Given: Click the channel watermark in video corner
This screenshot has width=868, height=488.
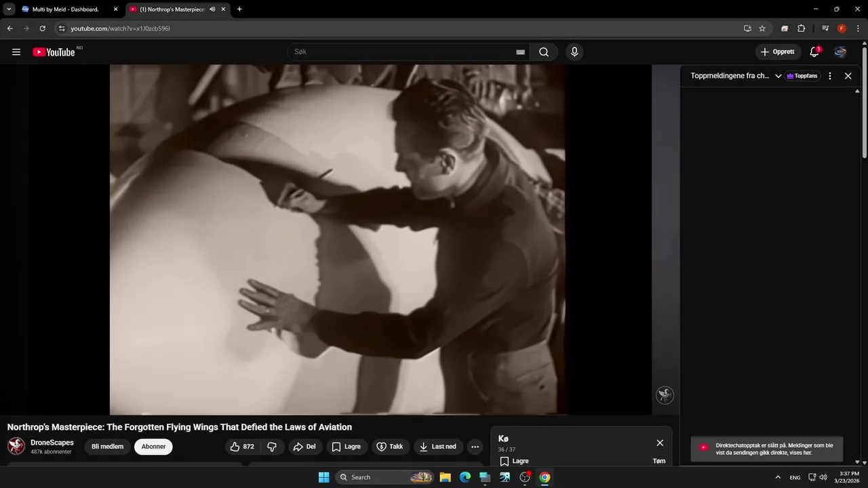Looking at the screenshot, I should click(665, 395).
